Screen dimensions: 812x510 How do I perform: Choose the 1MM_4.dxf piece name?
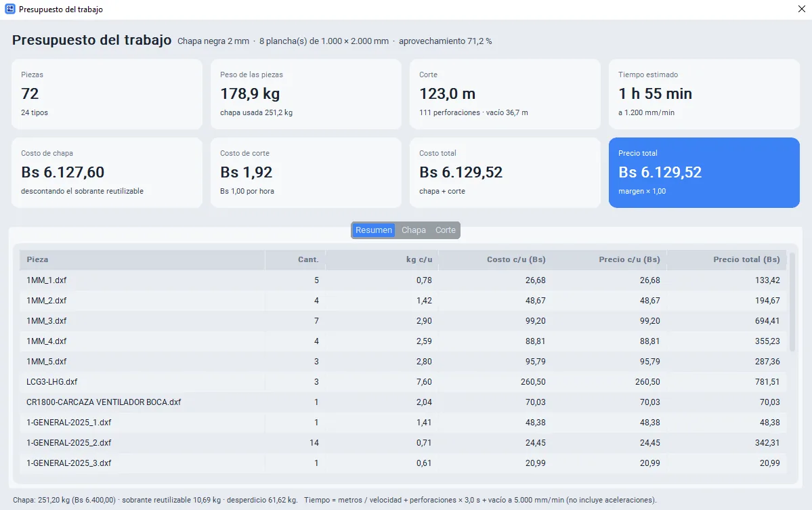pos(47,341)
